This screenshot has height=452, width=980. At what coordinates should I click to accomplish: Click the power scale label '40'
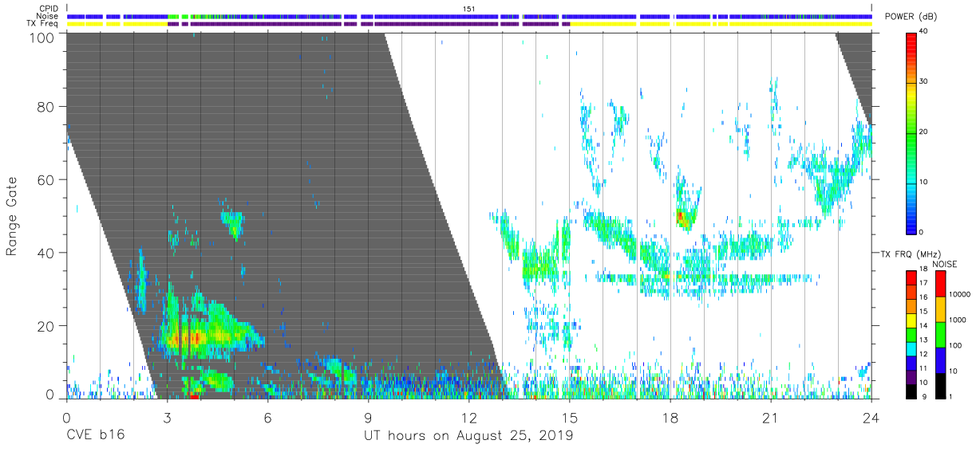(924, 31)
